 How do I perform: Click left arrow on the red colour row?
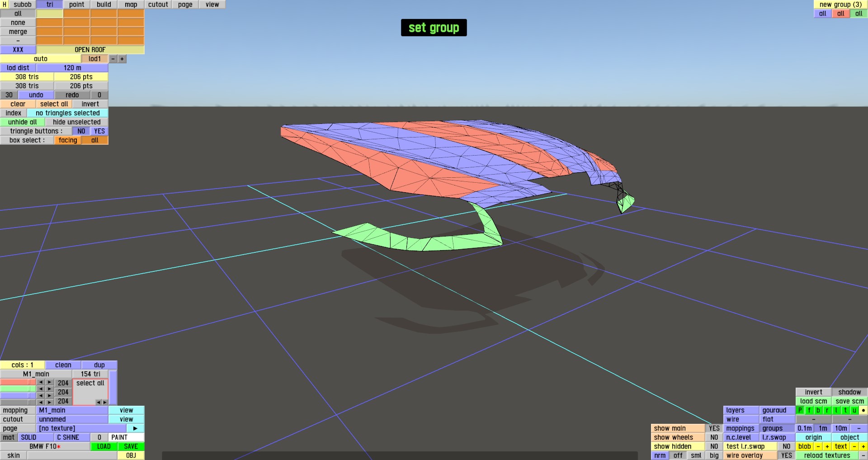click(41, 383)
